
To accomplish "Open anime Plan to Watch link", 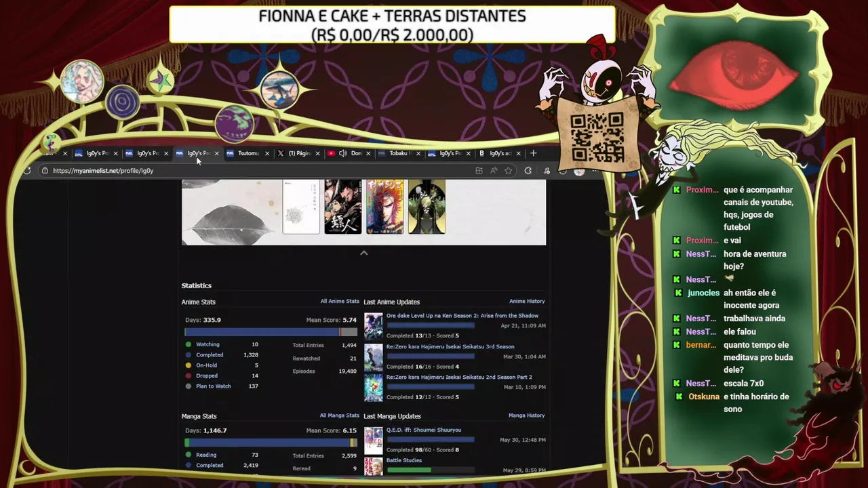I will pos(214,386).
